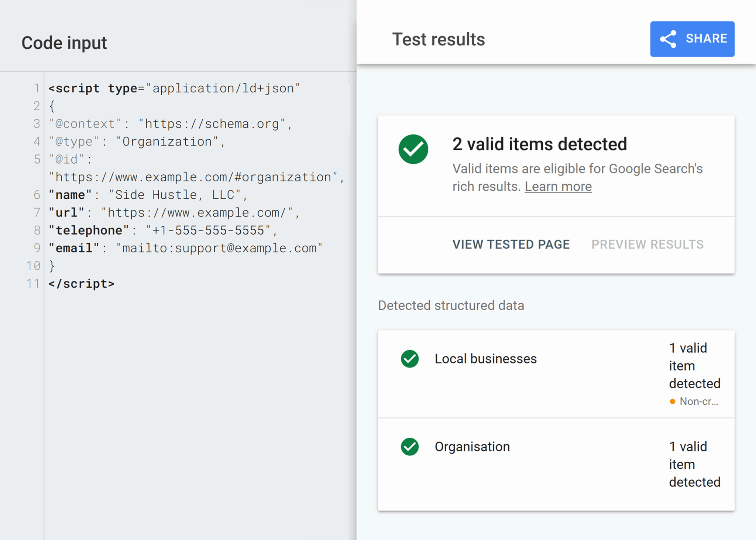Click "1 valid item detected" for Organisation
Screen dimensions: 756x540
tap(695, 464)
